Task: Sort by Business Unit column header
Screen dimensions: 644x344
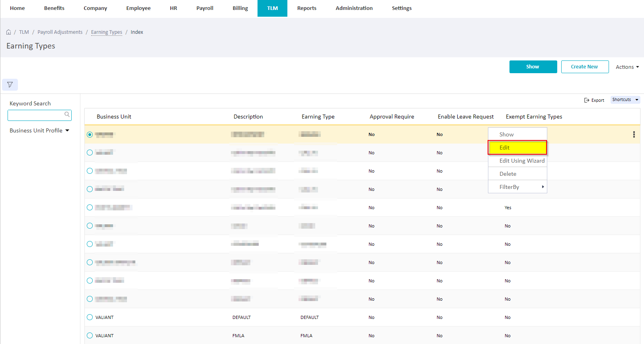Action: (x=114, y=117)
